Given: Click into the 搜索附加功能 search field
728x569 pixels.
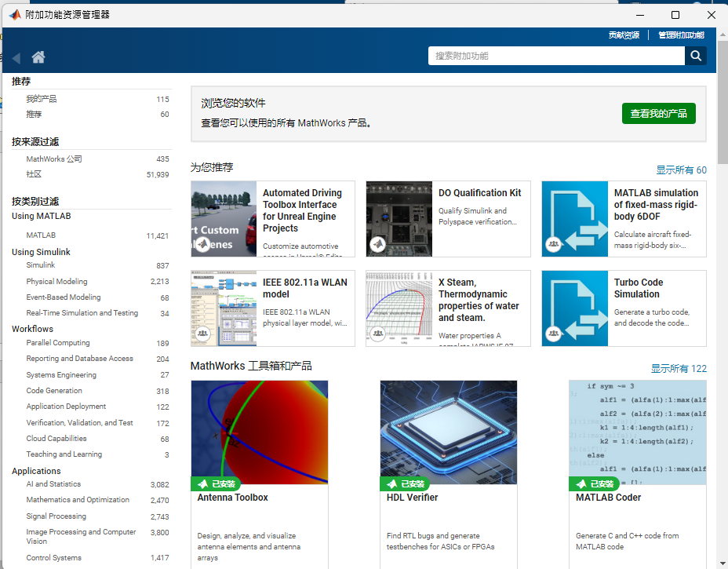Looking at the screenshot, I should click(556, 56).
